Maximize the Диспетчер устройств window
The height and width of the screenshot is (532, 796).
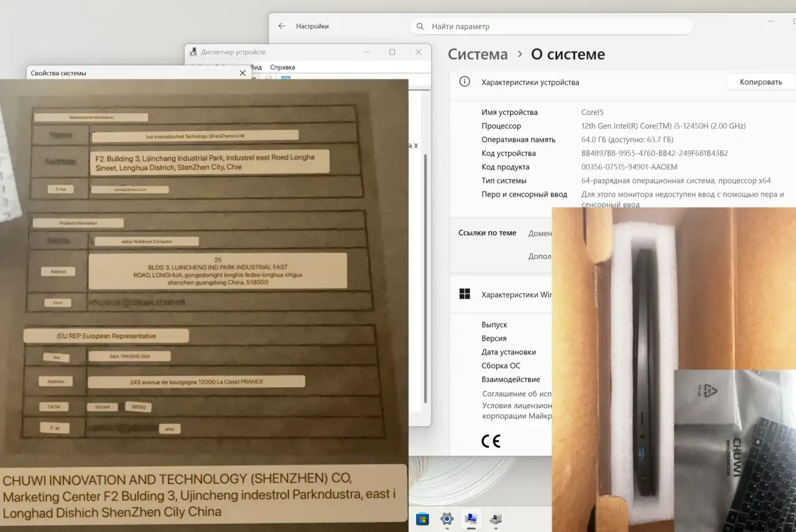click(x=392, y=52)
